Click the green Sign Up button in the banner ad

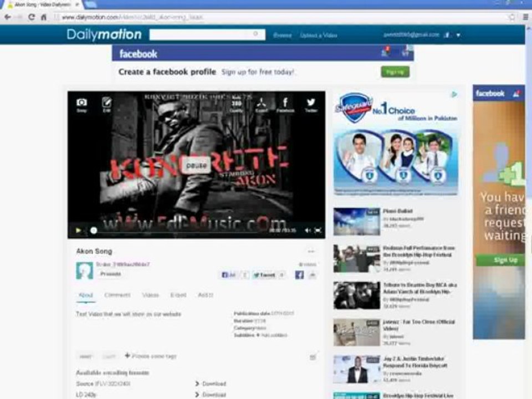[395, 72]
